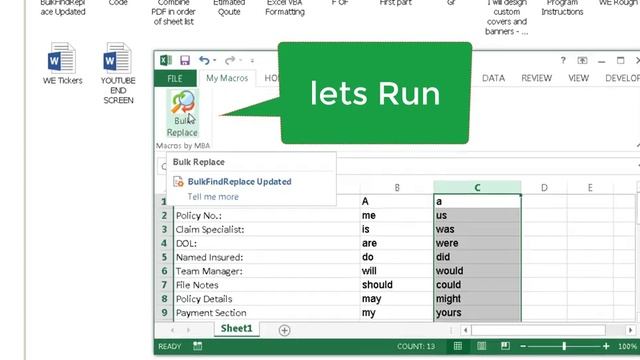Select row 9 header
640x360 pixels.
tap(164, 313)
